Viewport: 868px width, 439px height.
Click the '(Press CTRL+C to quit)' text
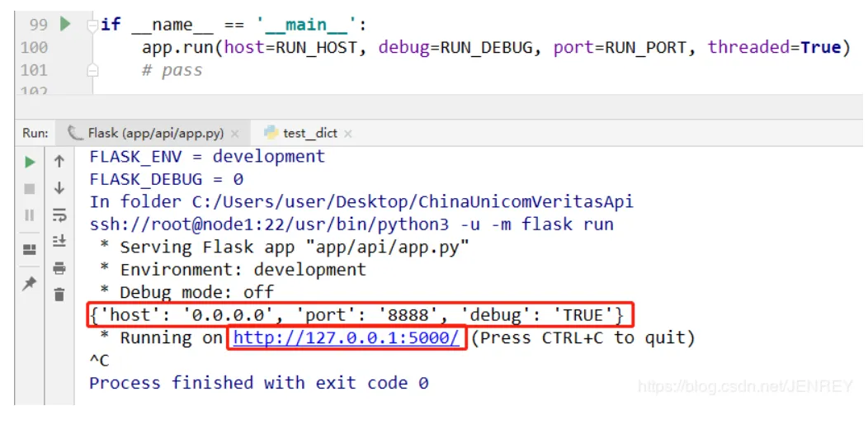[x=583, y=338]
